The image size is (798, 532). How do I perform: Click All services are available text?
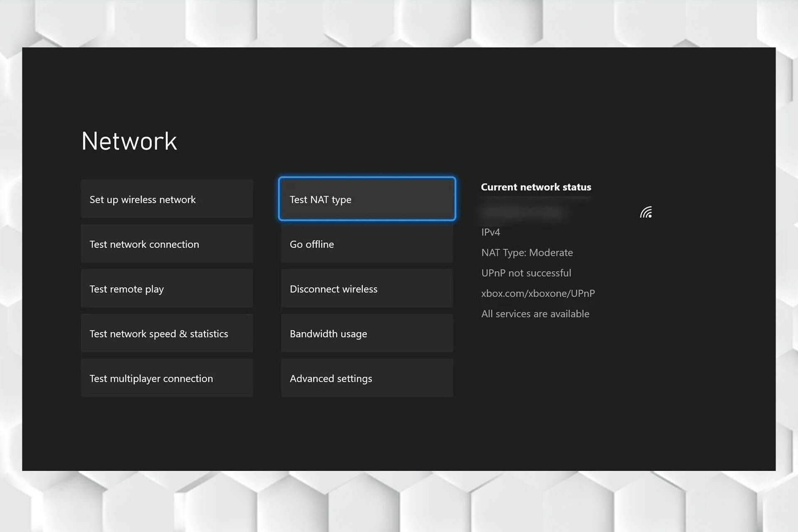coord(535,314)
